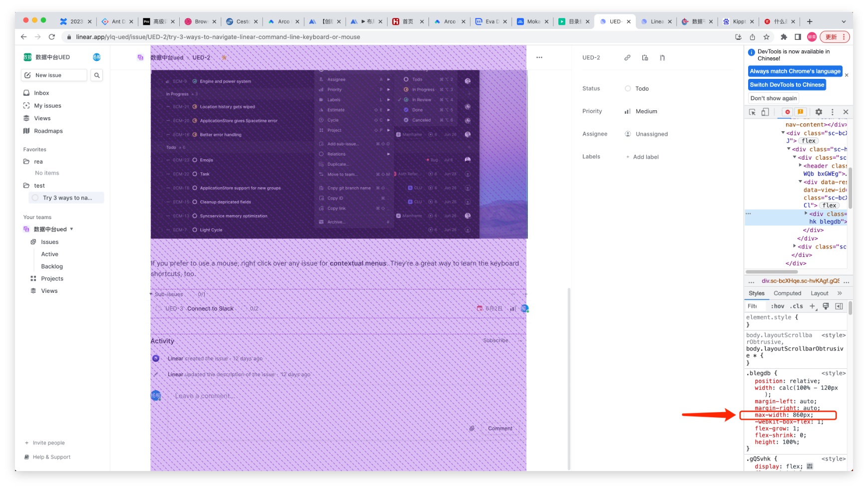The image size is (868, 489).
Task: Click Always match Chrome's language
Action: (x=795, y=71)
